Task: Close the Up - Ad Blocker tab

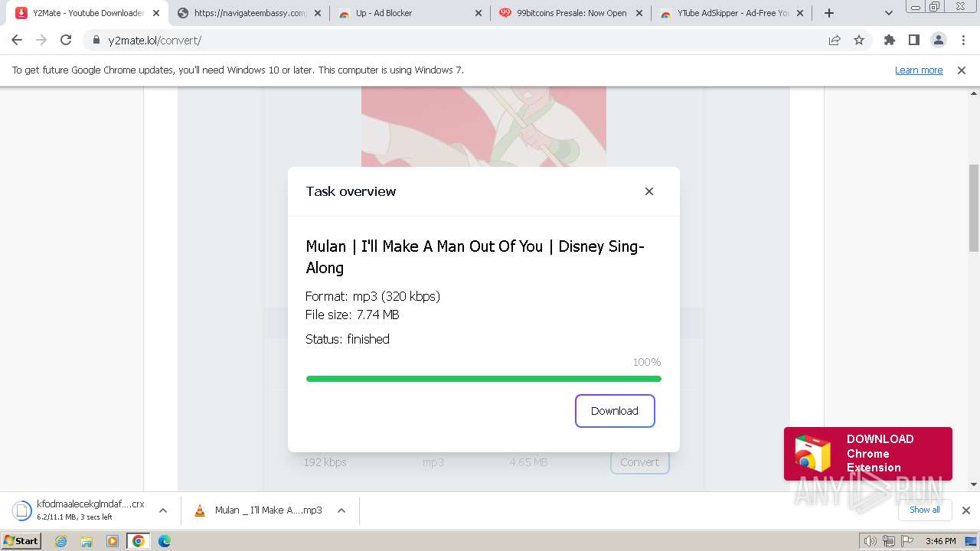Action: (x=479, y=13)
